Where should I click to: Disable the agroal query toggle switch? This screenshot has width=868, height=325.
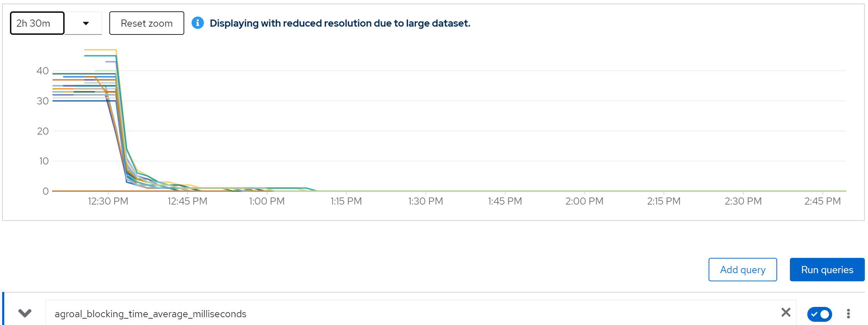(x=819, y=314)
